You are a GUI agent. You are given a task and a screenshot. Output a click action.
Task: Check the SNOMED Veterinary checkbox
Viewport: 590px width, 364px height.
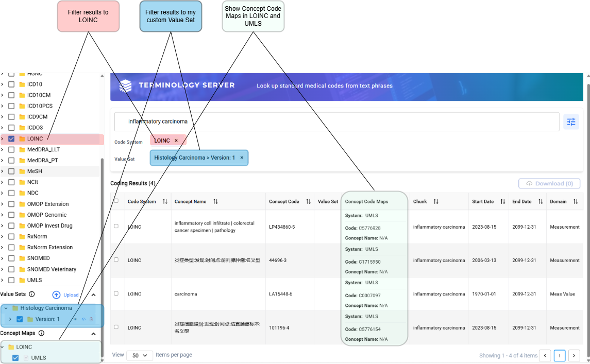pyautogui.click(x=11, y=269)
